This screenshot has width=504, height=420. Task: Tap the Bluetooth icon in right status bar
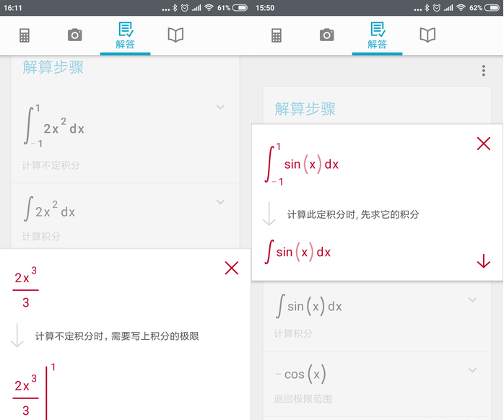click(427, 8)
